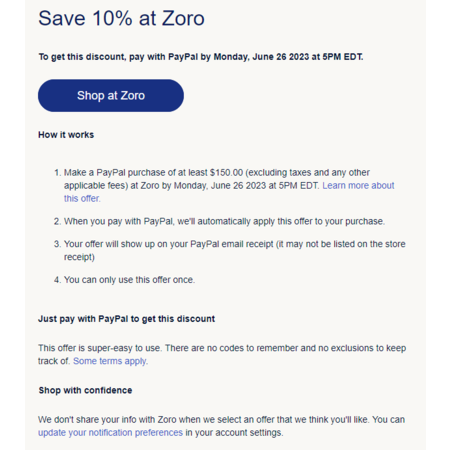Open the Some terms apply link
Image resolution: width=450 pixels, height=450 pixels.
[110, 361]
